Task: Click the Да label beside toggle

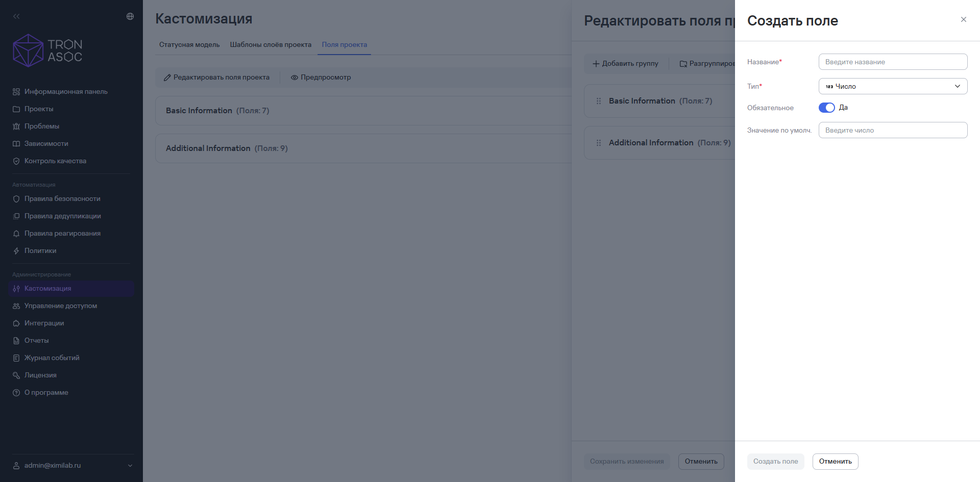Action: 843,108
